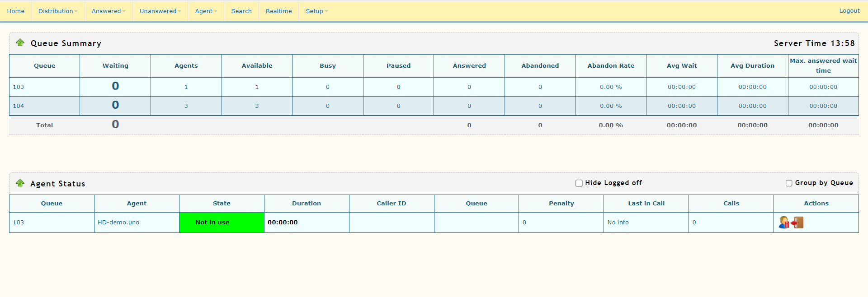Click the HD-demo.uno agent name

pyautogui.click(x=118, y=223)
